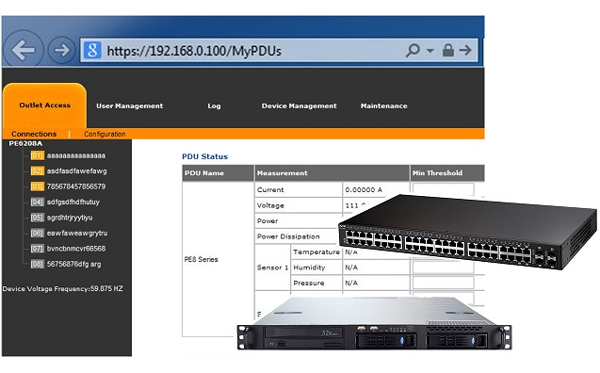Click the Current row label
This screenshot has height=373, width=600.
pos(271,190)
